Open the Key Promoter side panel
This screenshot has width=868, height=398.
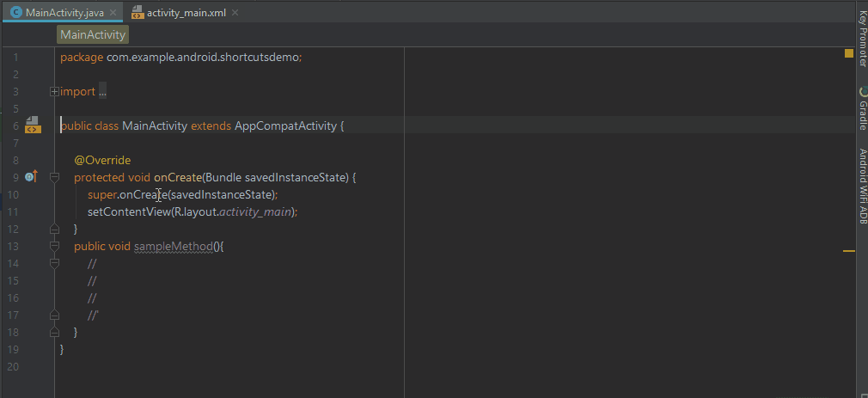(x=862, y=39)
